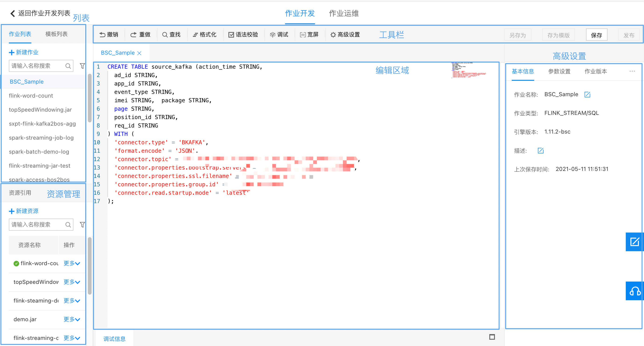The height and width of the screenshot is (346, 644).
Task: Click the code minimap thumbnail in editor
Action: click(469, 70)
